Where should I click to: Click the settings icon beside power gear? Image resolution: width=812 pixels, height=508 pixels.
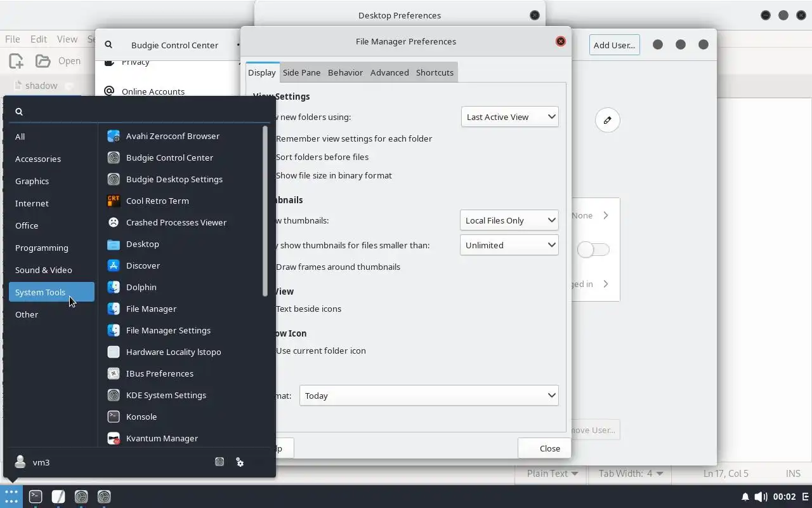click(219, 462)
